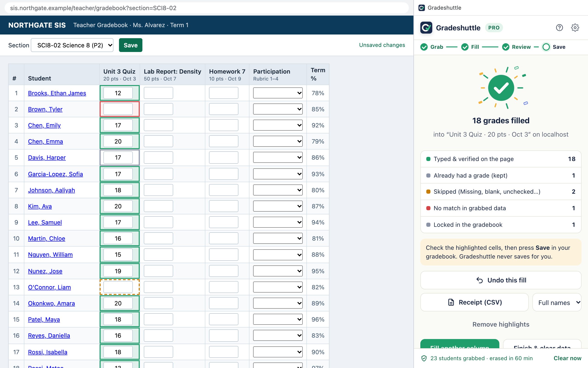Click Homework 7 column header
This screenshot has height=368, width=588.
[x=227, y=75]
